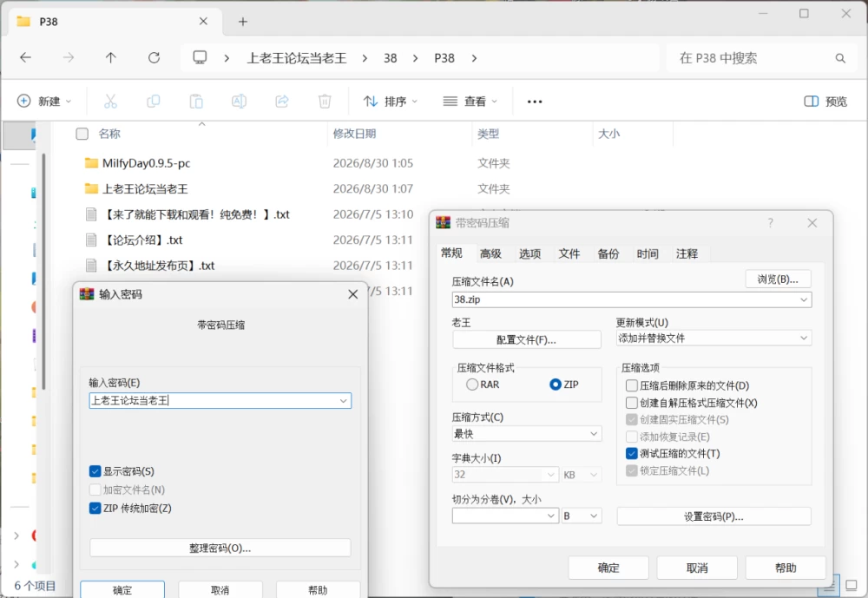
Task: Close the 带密码压缩 dialog with X
Action: pos(812,222)
